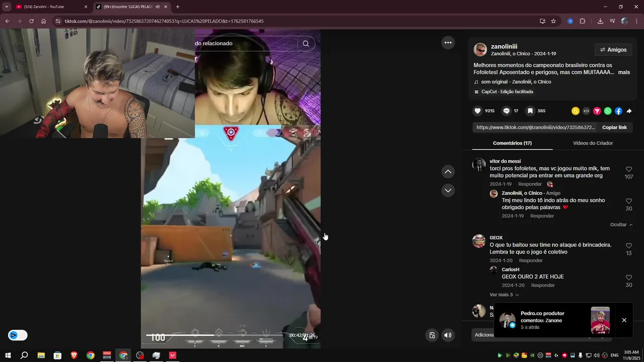Open File Explorer from the taskbar
Viewport: 644px width, 362px height.
[41, 355]
